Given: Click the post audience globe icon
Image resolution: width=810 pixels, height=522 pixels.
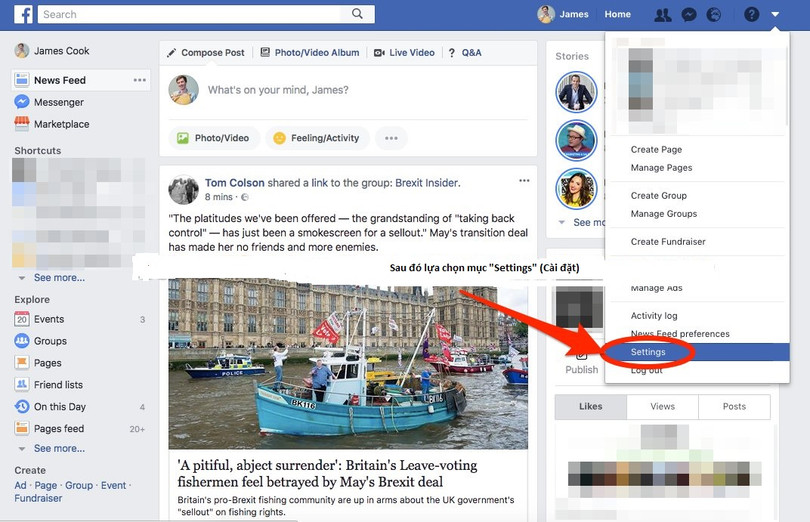Looking at the screenshot, I should [x=245, y=197].
